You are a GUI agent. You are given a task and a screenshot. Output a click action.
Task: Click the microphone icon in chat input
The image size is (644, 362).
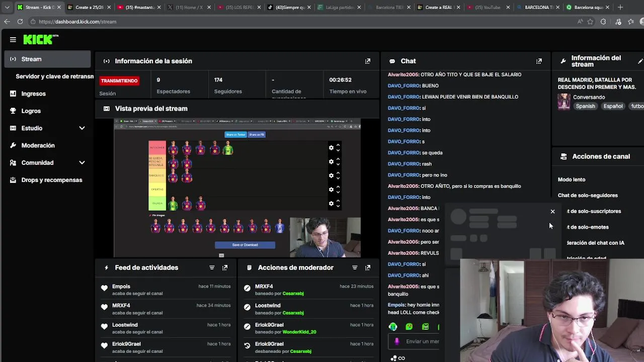[397, 341]
